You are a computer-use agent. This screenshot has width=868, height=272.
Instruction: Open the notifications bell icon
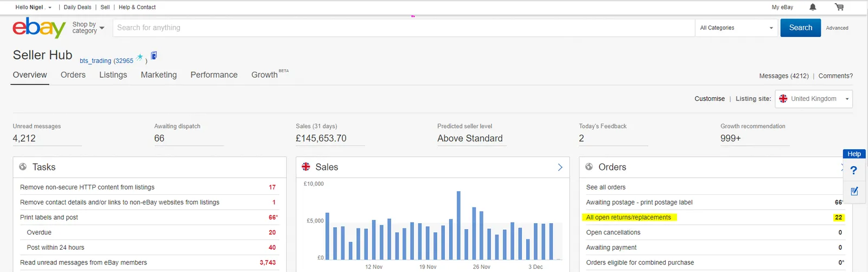(813, 7)
